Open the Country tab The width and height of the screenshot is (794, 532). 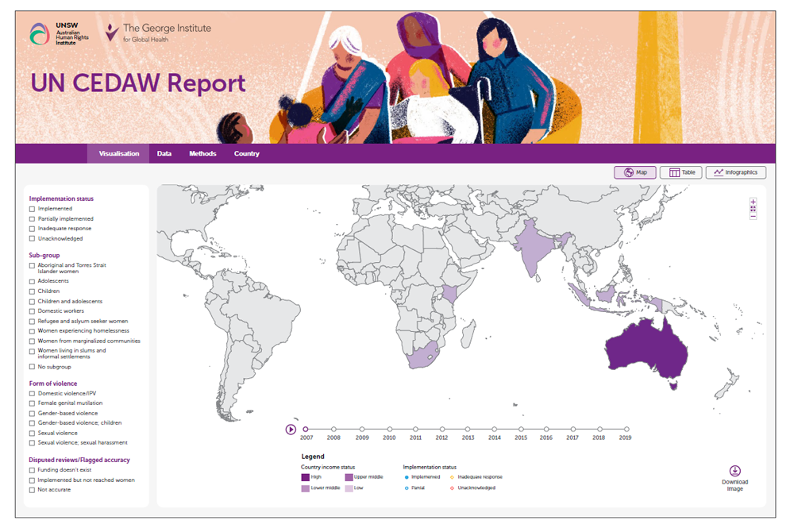pyautogui.click(x=246, y=153)
